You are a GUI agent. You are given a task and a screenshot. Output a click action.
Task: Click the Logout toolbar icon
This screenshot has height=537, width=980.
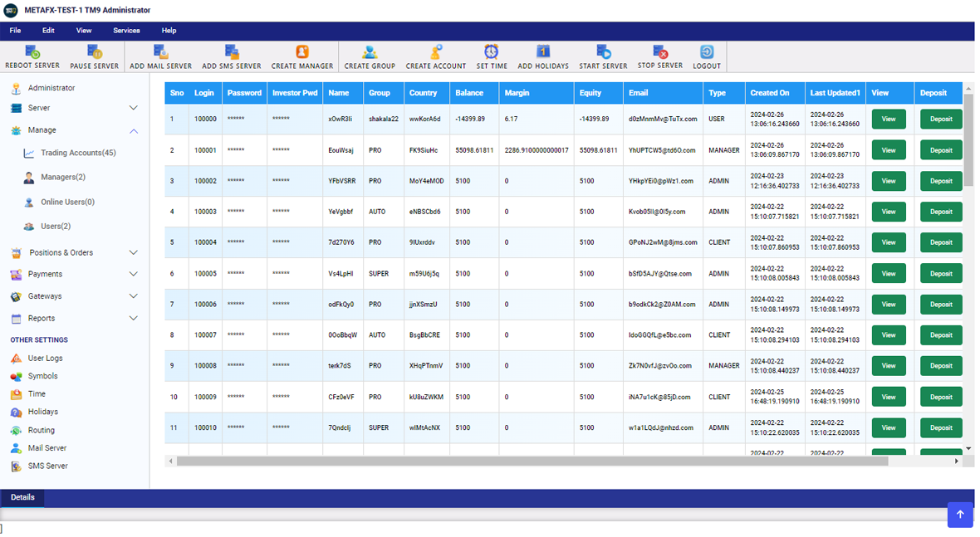[x=707, y=52]
